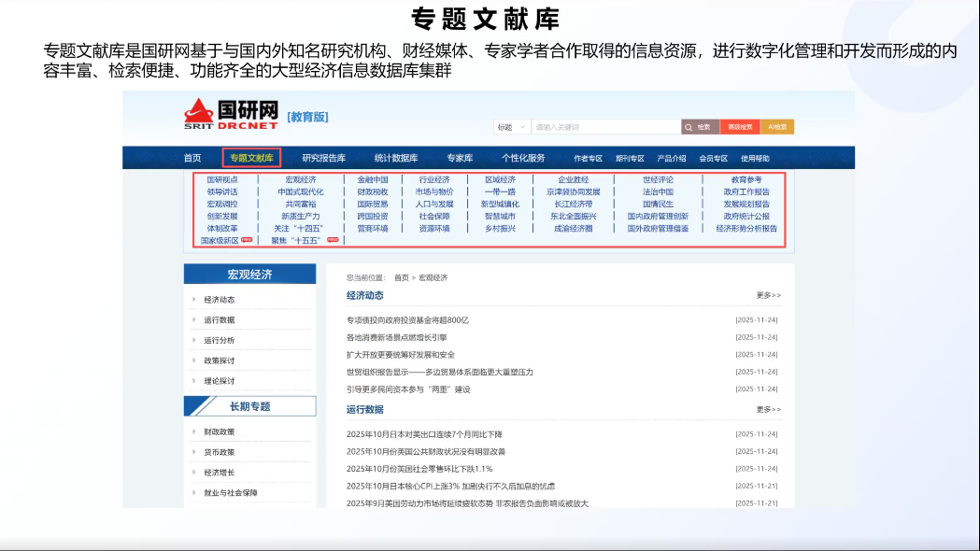980x551 pixels.
Task: Open the 一带一路 topic link
Action: coord(500,191)
